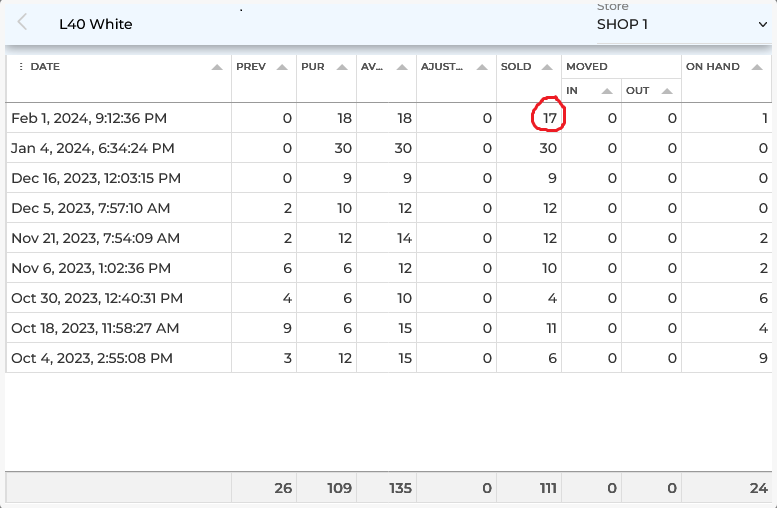Viewport: 777px width, 508px height.
Task: Sort by the AV column arrow
Action: coord(402,67)
